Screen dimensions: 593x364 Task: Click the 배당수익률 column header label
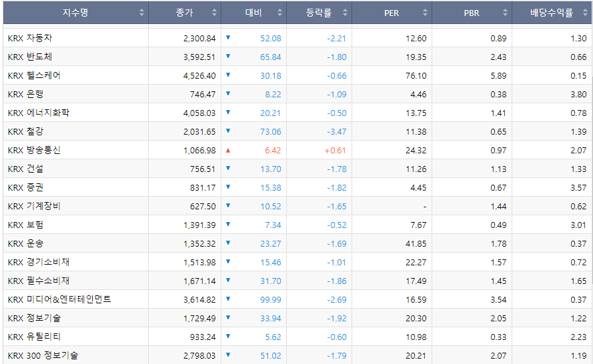(x=552, y=13)
